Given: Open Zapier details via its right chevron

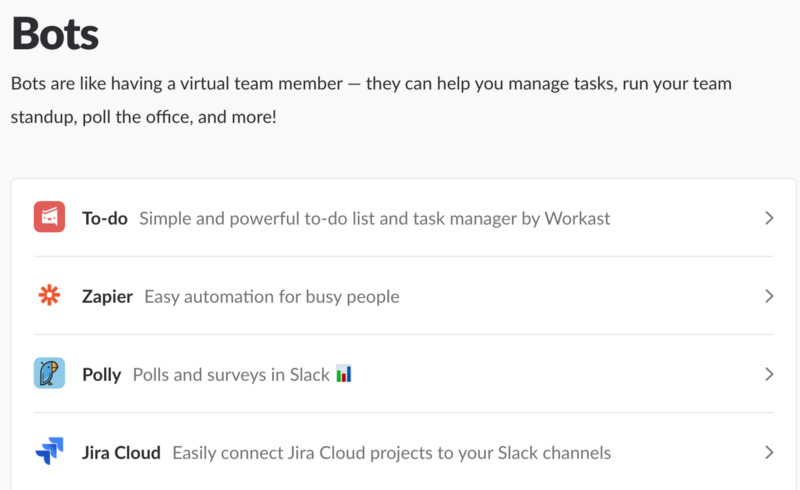Looking at the screenshot, I should pyautogui.click(x=769, y=296).
